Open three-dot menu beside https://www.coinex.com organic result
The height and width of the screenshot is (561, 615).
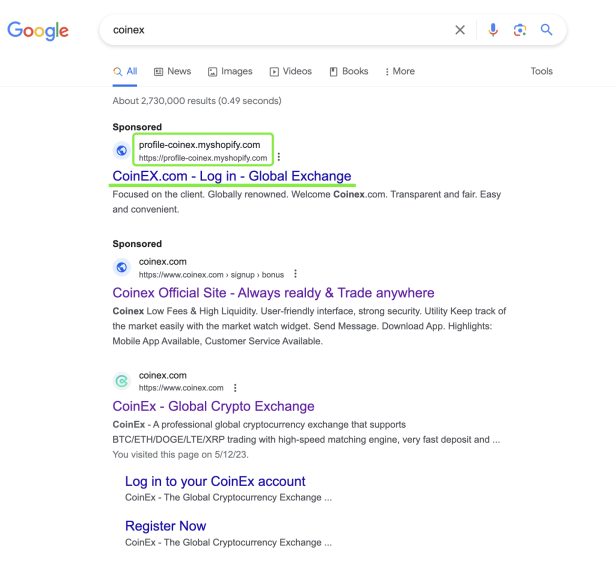click(235, 388)
